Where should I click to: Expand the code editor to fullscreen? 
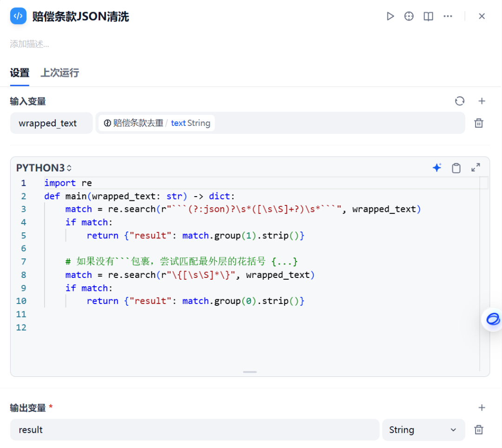pos(476,168)
